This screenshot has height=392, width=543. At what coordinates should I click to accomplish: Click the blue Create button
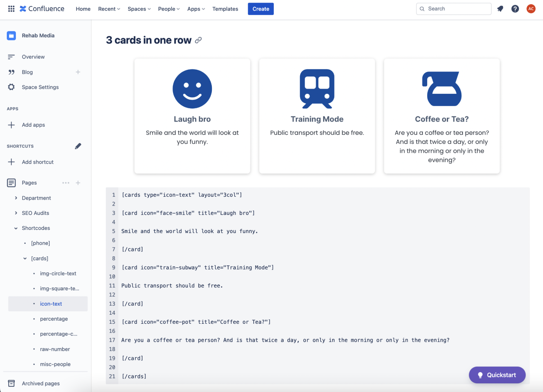(261, 9)
